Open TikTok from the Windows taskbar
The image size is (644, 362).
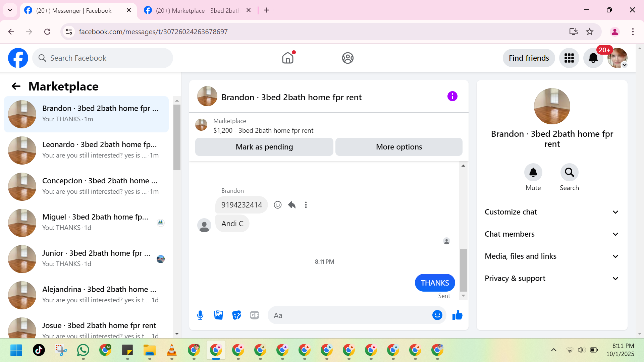(39, 350)
